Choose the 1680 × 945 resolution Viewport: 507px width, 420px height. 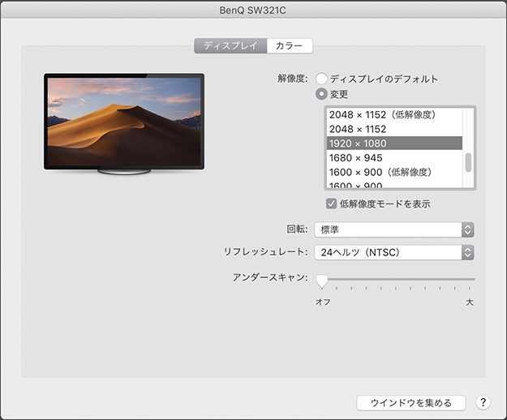tap(356, 157)
